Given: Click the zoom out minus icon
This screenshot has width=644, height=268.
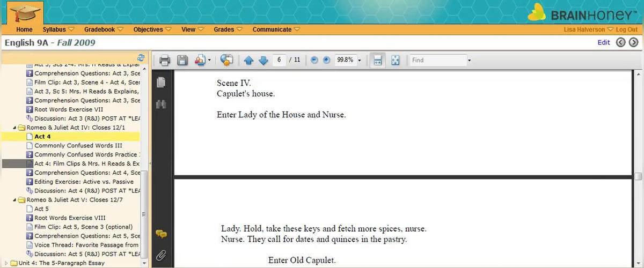Looking at the screenshot, I should click(314, 61).
